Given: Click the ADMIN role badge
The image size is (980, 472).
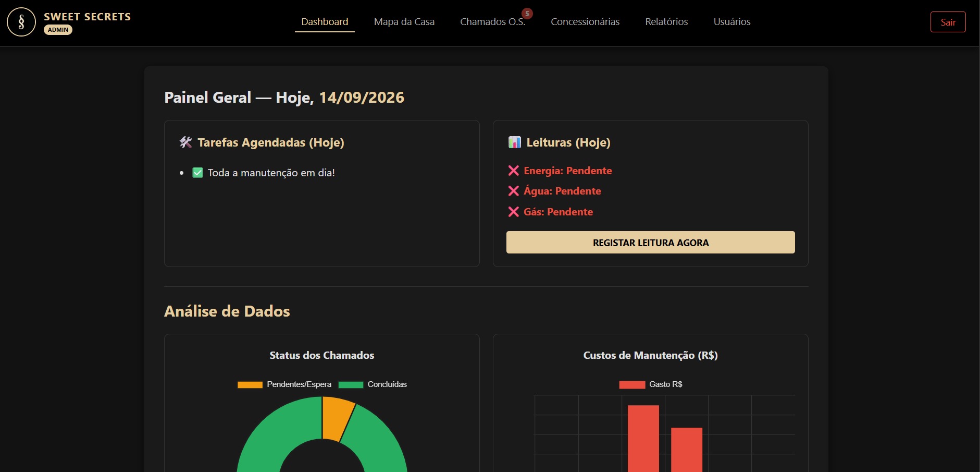Looking at the screenshot, I should tap(58, 30).
